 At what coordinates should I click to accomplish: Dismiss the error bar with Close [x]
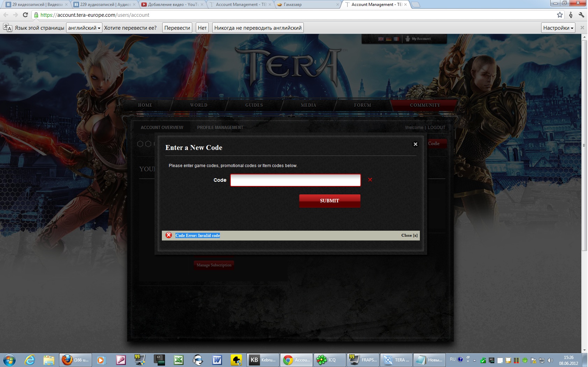pos(409,235)
